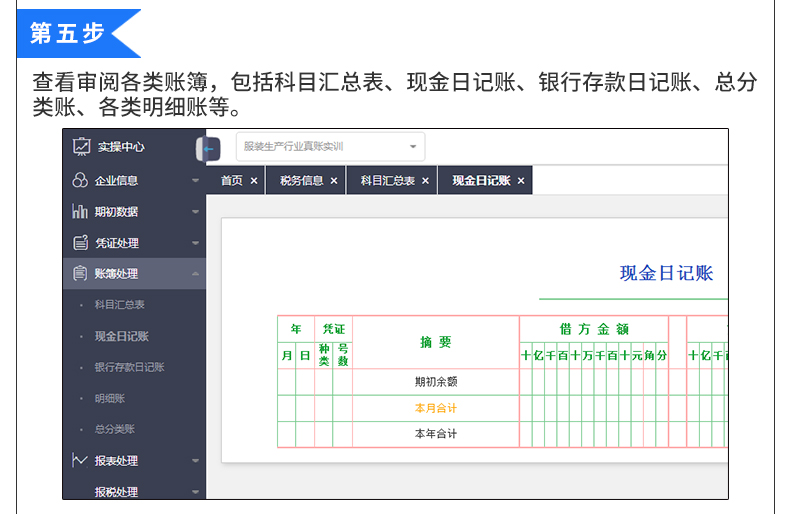Click the 账簿处理 clipboard icon
Image resolution: width=790 pixels, height=514 pixels.
point(80,273)
